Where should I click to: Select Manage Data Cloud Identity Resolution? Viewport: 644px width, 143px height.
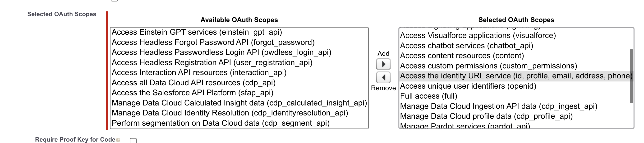[230, 113]
